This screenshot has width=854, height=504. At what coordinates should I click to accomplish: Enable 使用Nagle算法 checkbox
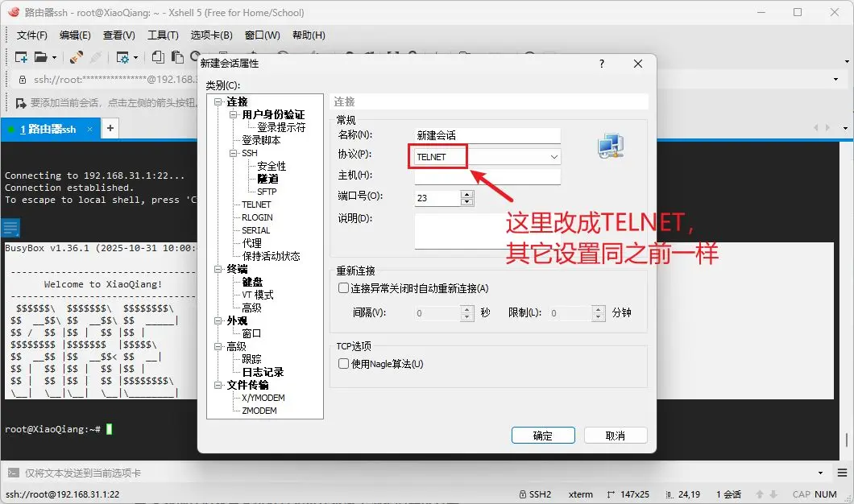[342, 363]
